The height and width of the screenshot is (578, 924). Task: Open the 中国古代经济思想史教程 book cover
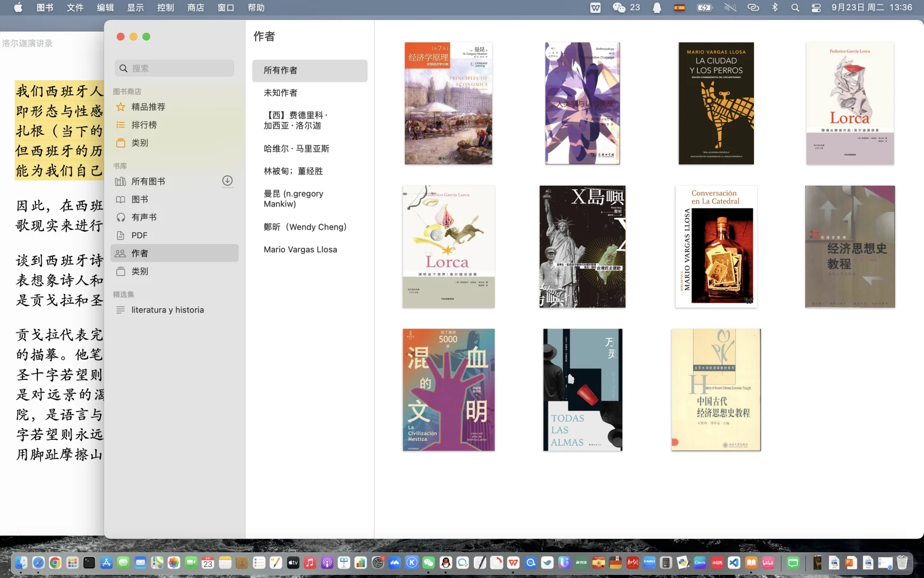[x=716, y=390]
